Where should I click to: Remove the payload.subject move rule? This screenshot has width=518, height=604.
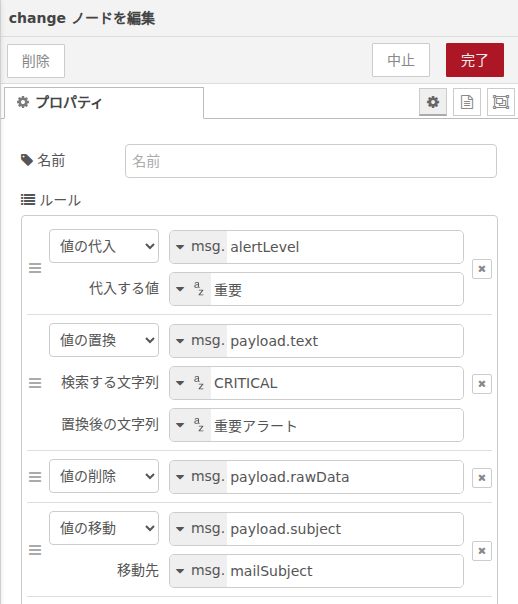(x=482, y=551)
